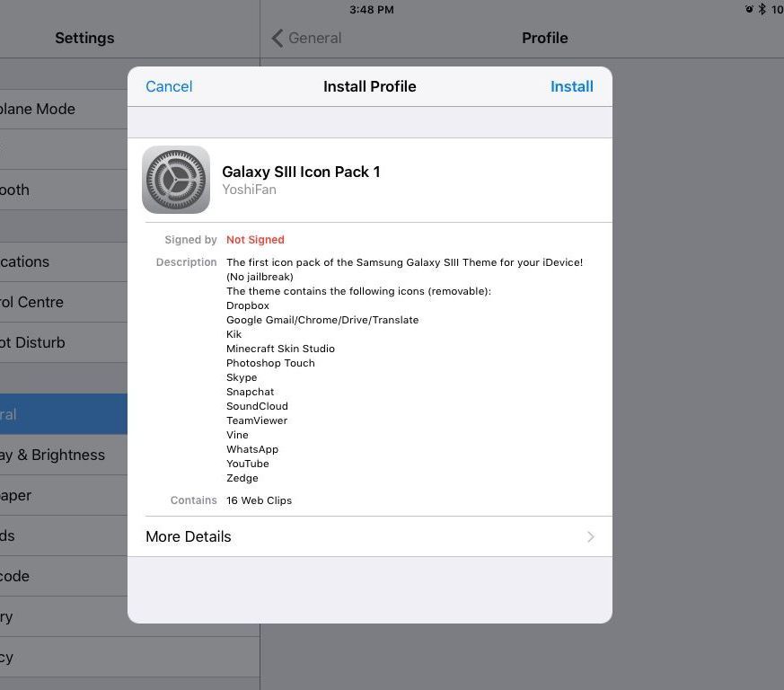Open Display & Brightness settings row
784x690 pixels.
coord(64,455)
